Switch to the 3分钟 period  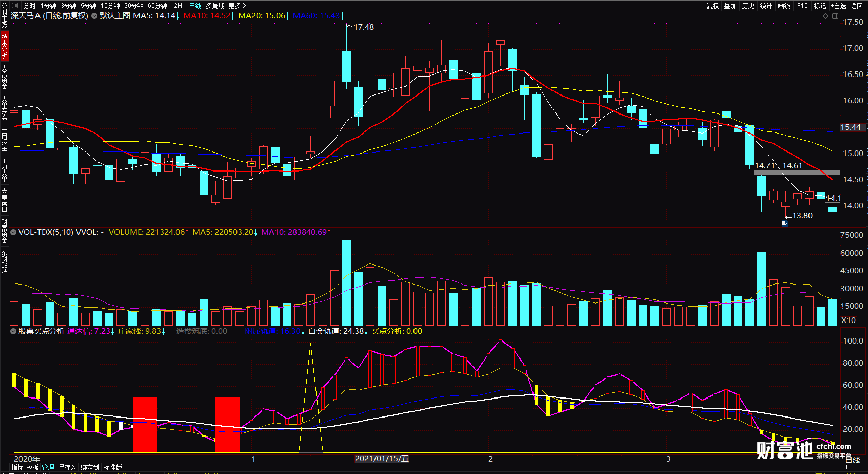pos(69,6)
